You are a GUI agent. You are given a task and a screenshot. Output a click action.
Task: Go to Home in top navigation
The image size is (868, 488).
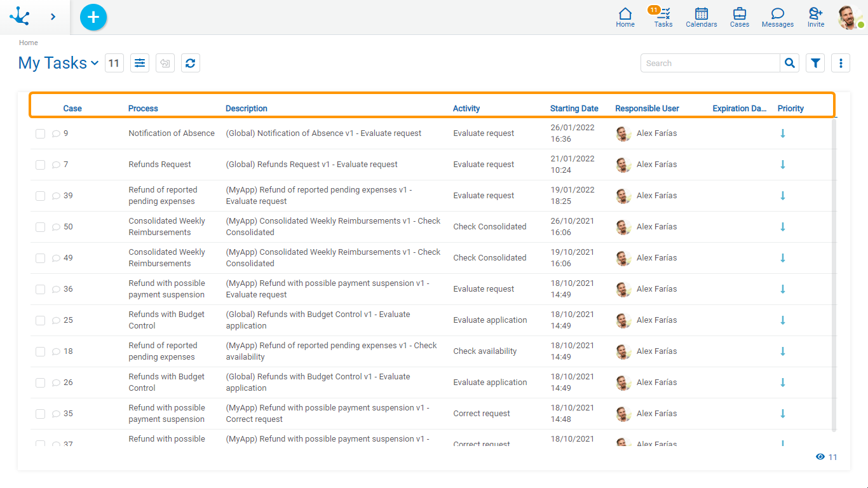click(x=625, y=17)
